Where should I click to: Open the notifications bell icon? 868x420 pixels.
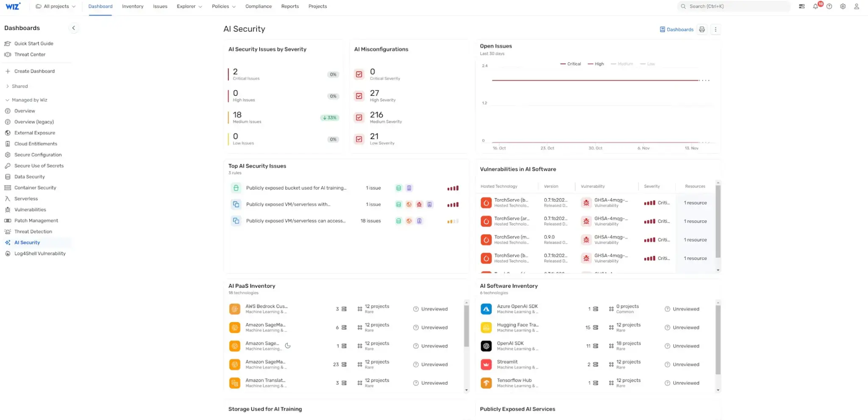tap(815, 6)
